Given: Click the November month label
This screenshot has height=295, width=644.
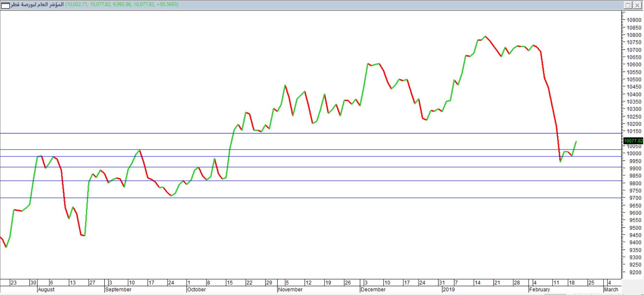Looking at the screenshot, I should [290, 290].
